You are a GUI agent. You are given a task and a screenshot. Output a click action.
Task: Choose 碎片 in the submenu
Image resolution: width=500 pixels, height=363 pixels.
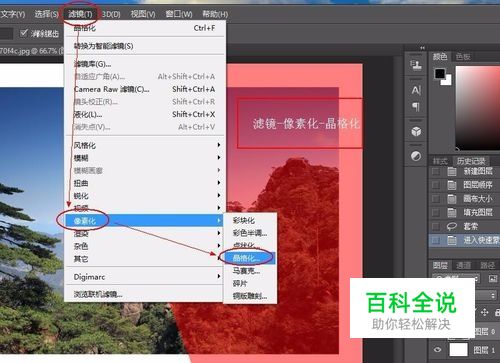(250, 283)
